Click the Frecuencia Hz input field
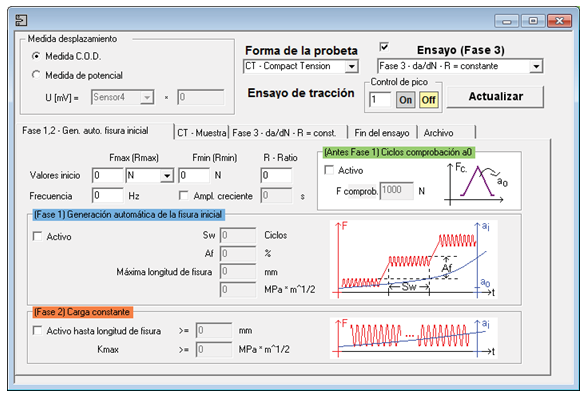 tap(108, 195)
